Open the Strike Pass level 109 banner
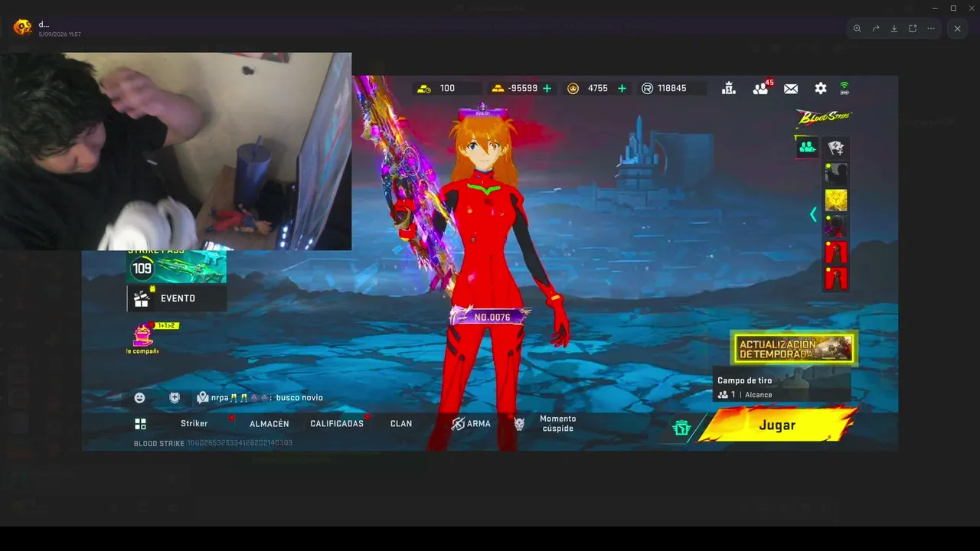The width and height of the screenshot is (980, 551). click(176, 267)
